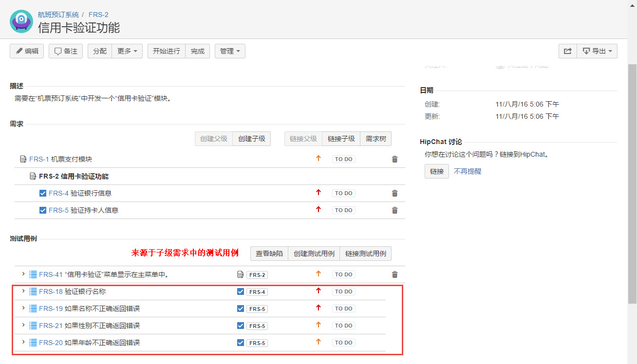
Task: Open the FRS-4 requirement link
Action: (x=58, y=193)
